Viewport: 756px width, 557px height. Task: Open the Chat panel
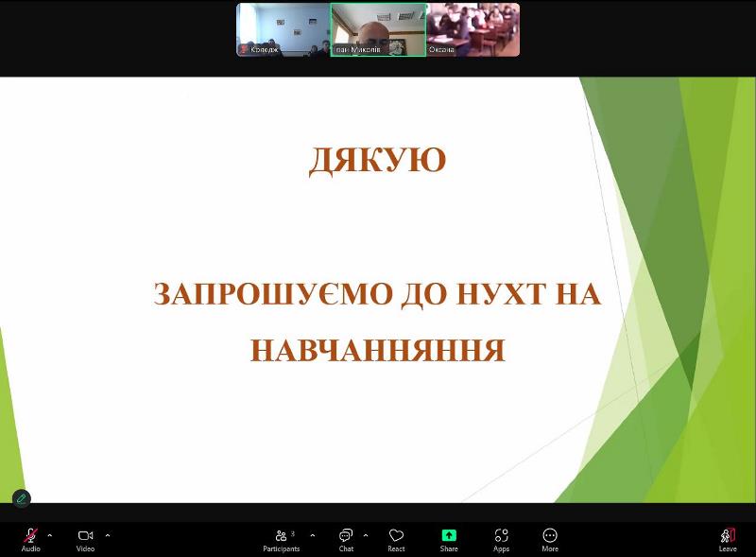344,535
